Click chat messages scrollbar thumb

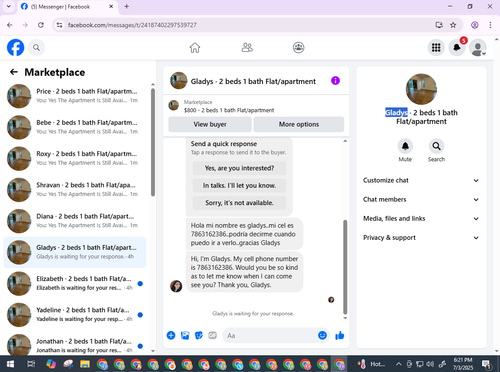tap(345, 267)
